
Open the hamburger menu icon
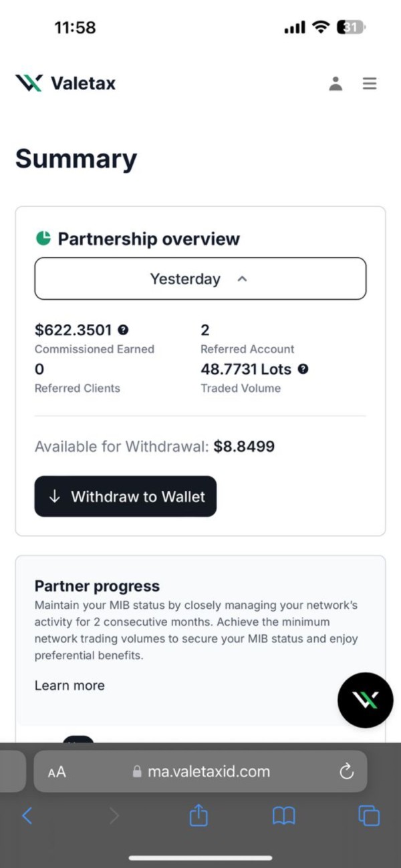[370, 83]
